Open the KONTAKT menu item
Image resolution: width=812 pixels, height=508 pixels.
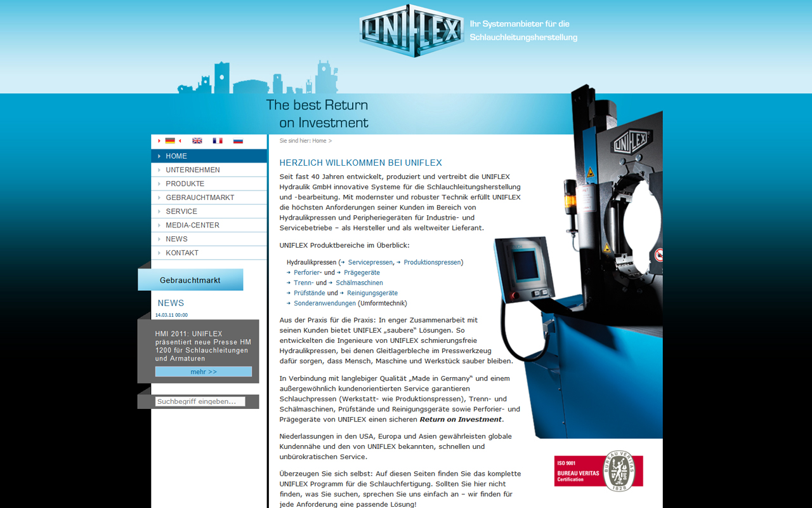[209, 253]
